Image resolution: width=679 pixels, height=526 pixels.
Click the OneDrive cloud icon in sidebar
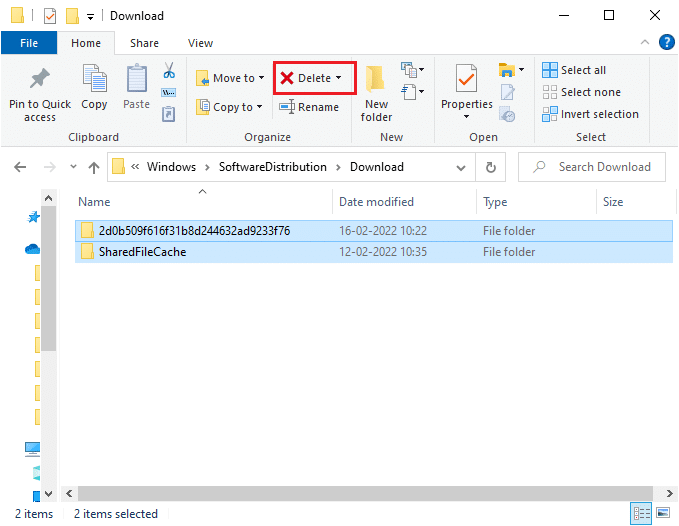pyautogui.click(x=32, y=249)
